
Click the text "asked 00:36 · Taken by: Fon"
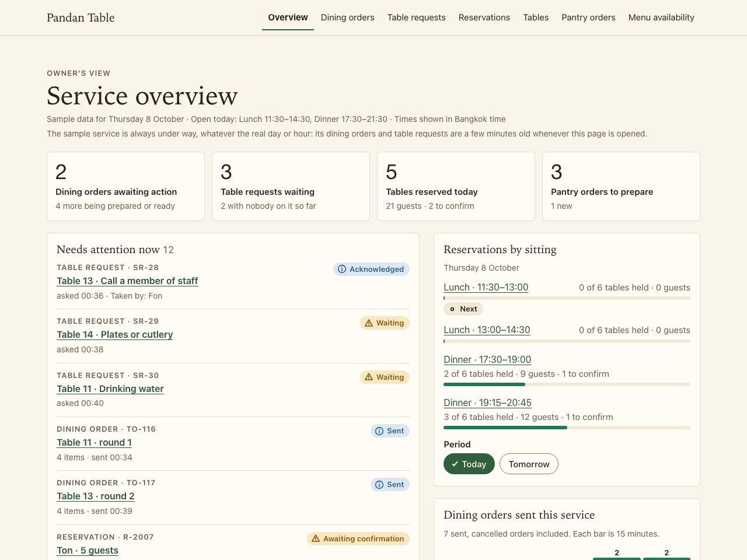(x=110, y=296)
